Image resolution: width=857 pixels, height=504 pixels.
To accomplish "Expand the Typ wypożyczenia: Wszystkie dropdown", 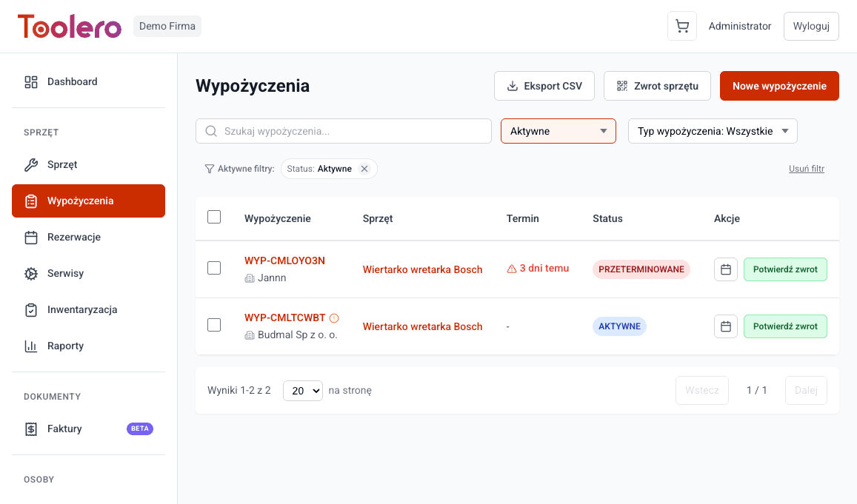I will click(712, 130).
